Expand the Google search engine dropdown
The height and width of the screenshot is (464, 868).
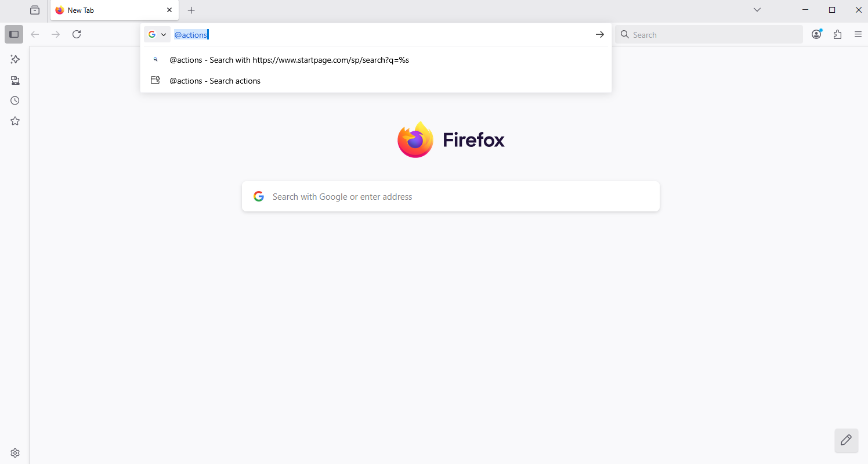157,34
